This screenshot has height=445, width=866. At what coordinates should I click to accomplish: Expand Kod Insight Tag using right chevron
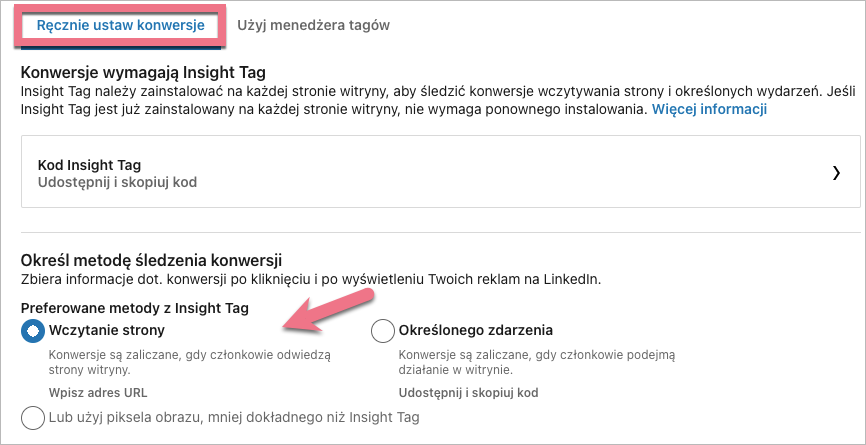pos(836,172)
